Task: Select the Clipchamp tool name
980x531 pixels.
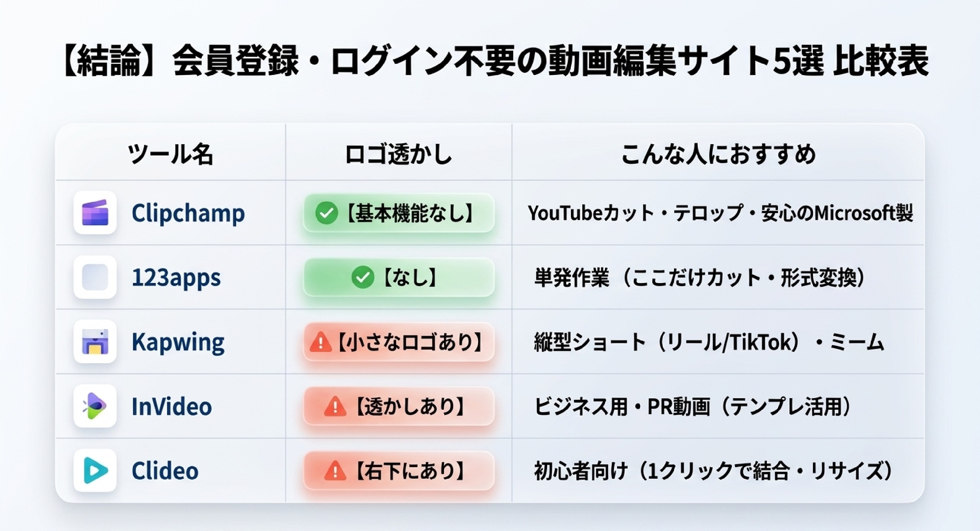Action: point(188,214)
